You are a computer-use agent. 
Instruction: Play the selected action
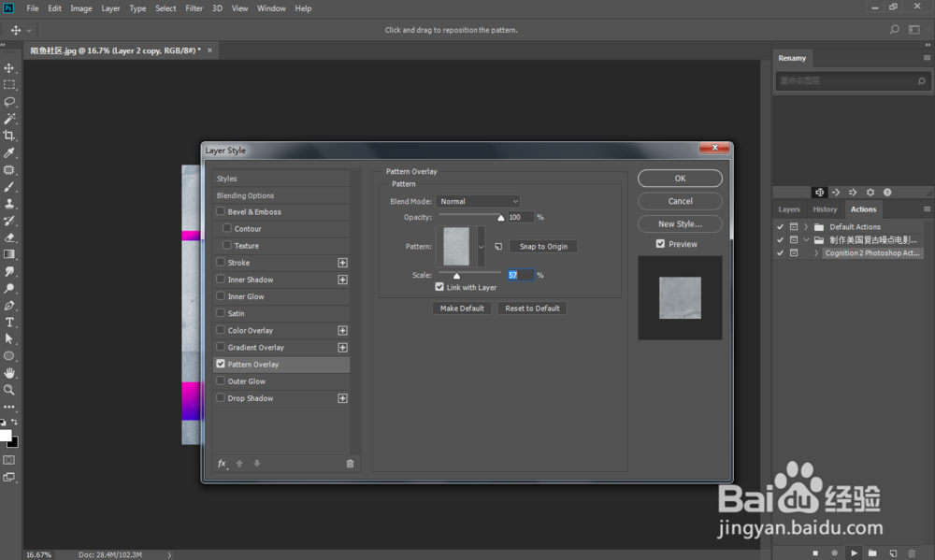click(854, 553)
